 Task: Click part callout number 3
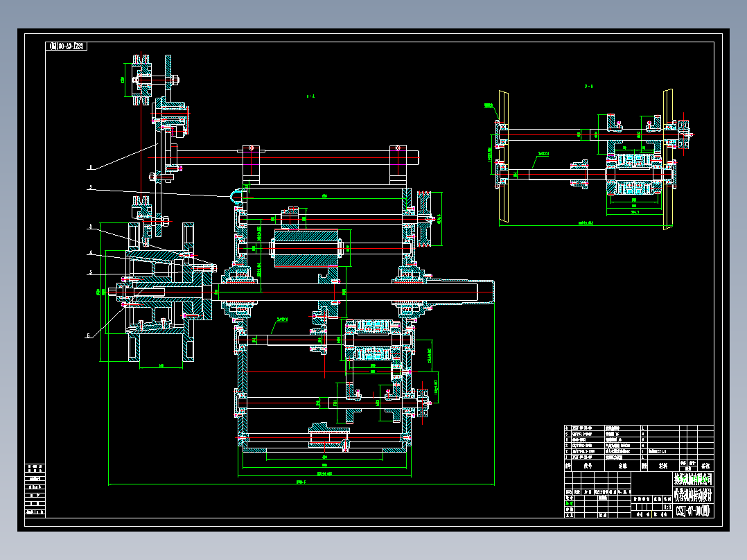90,227
